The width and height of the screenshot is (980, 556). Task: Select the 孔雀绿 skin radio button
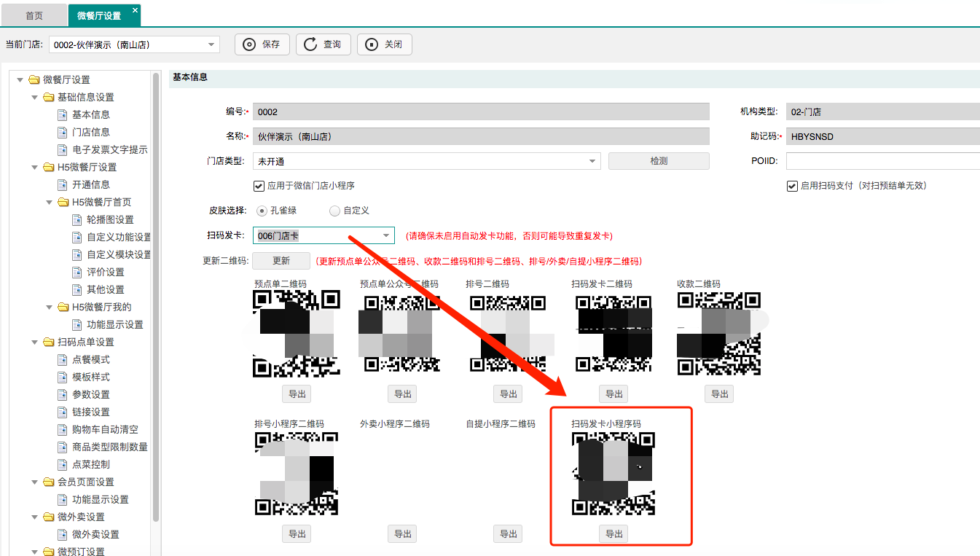(262, 211)
